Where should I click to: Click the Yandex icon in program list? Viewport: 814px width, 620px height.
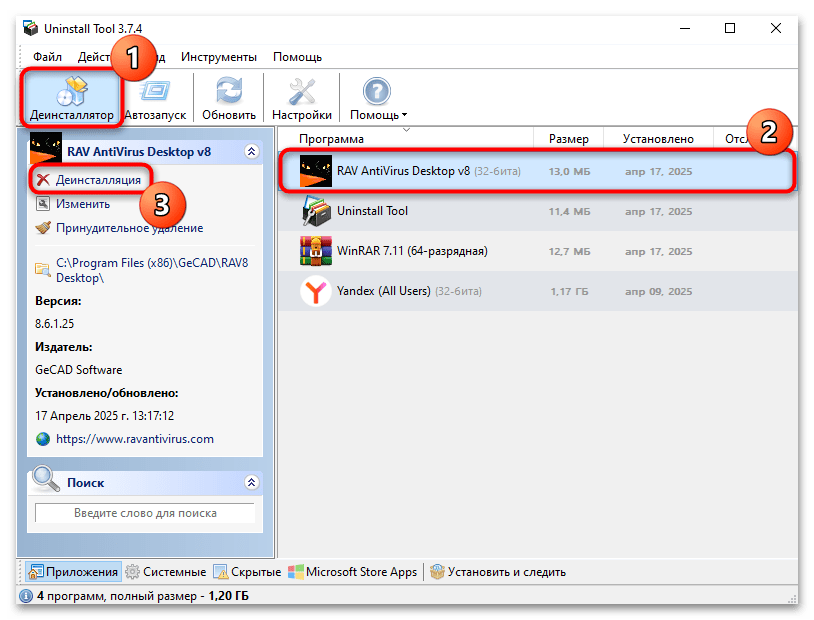pos(316,291)
